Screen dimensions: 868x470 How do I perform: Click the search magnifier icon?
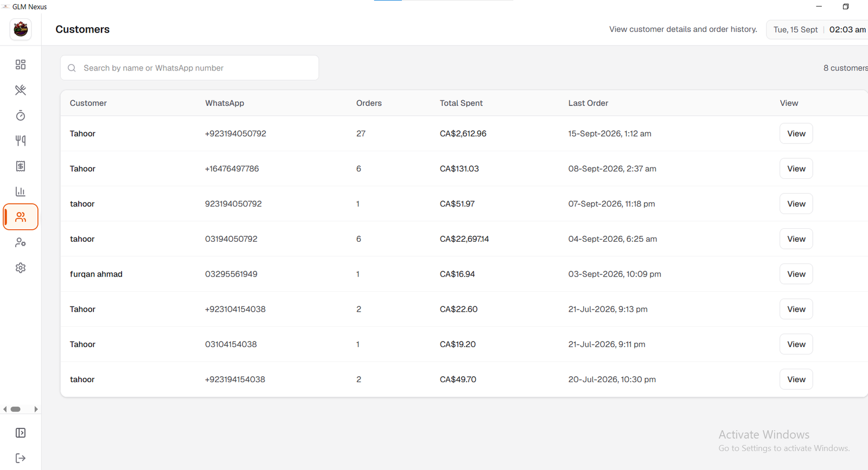click(72, 68)
